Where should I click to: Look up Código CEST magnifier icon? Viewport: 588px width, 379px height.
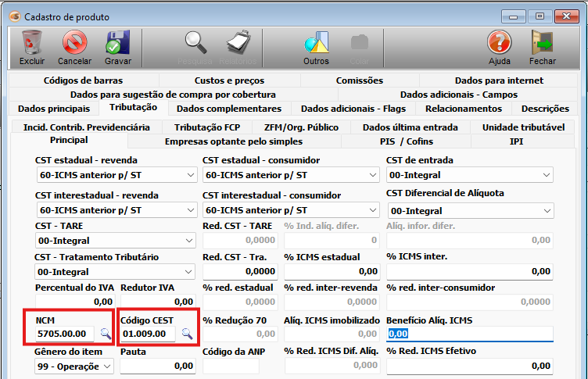pos(187,334)
